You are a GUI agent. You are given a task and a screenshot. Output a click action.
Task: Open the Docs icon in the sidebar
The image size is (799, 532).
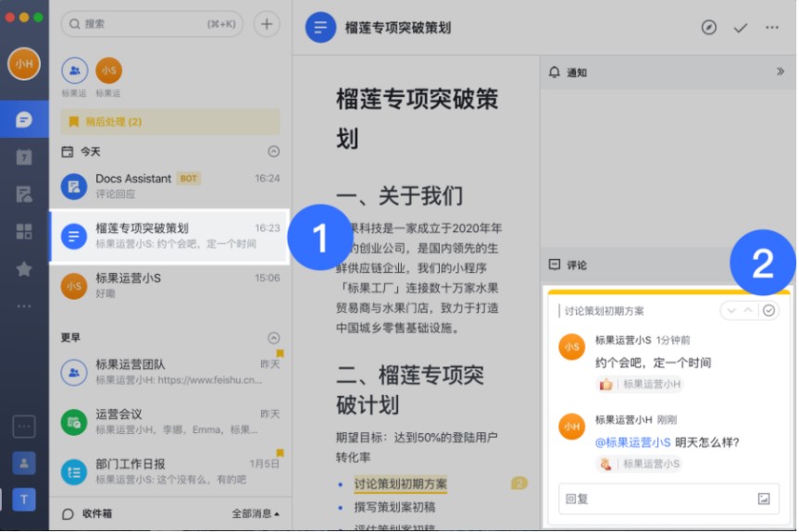(24, 194)
